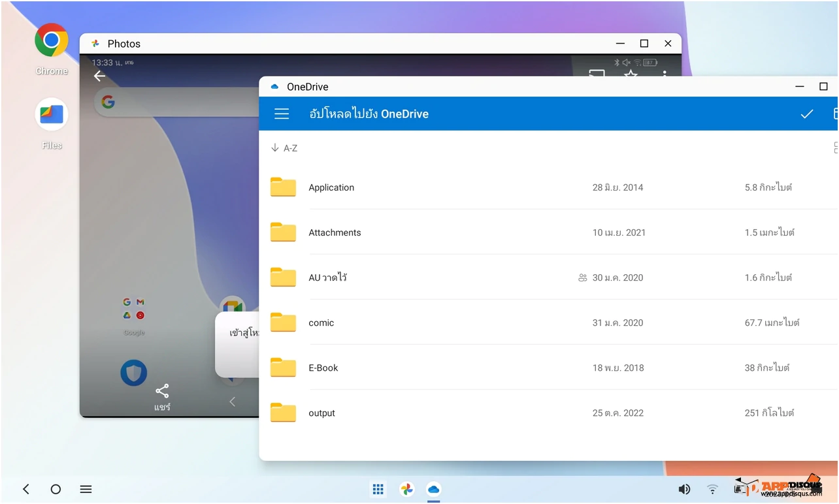Open the E-Book folder icon
Screen dimensions: 839x504
click(x=283, y=367)
